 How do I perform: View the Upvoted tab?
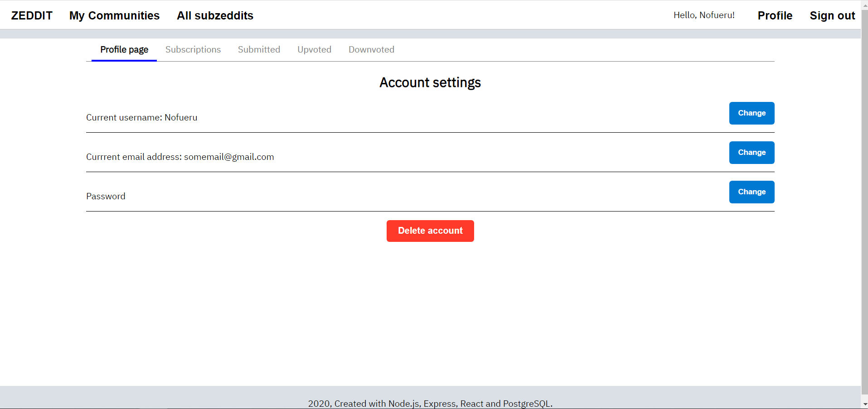click(314, 50)
